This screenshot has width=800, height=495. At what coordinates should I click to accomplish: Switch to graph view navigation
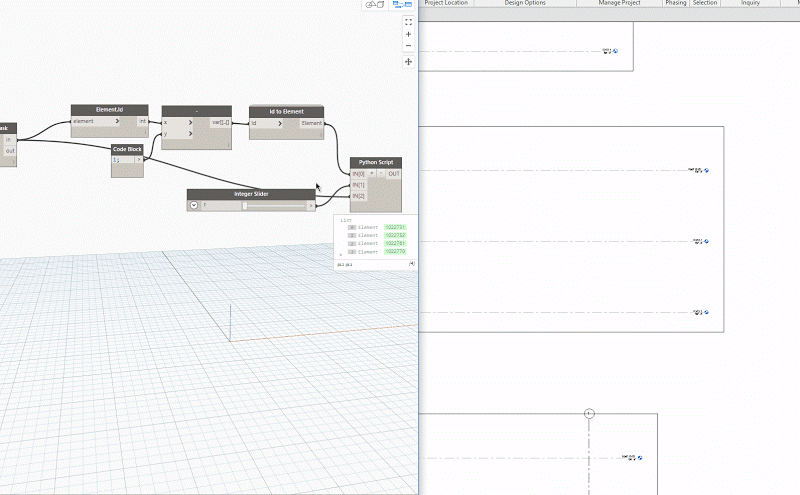[x=402, y=5]
